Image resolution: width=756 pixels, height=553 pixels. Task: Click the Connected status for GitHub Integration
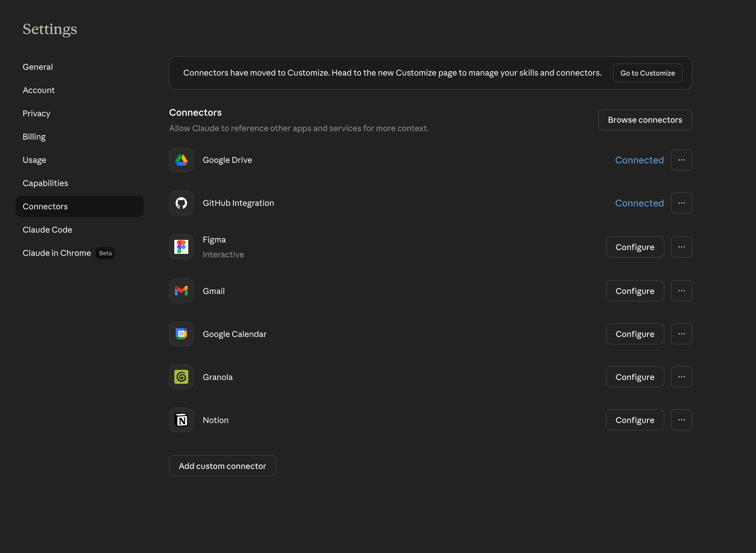coord(639,203)
